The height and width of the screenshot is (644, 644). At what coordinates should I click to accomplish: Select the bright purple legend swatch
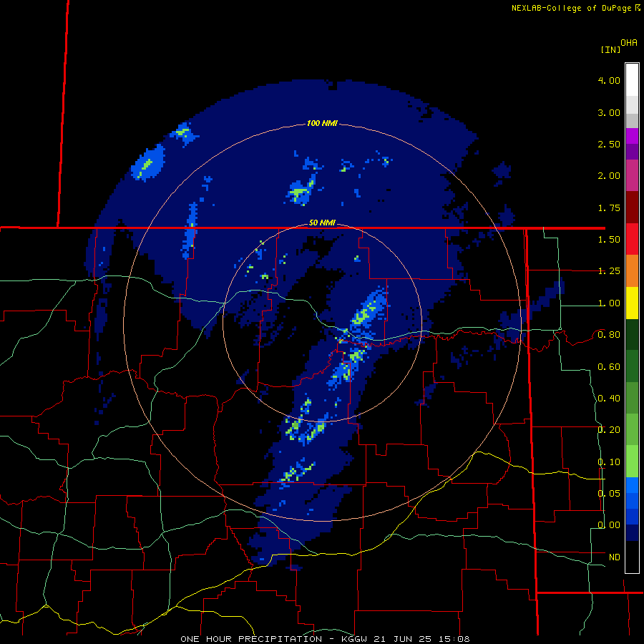(632, 136)
